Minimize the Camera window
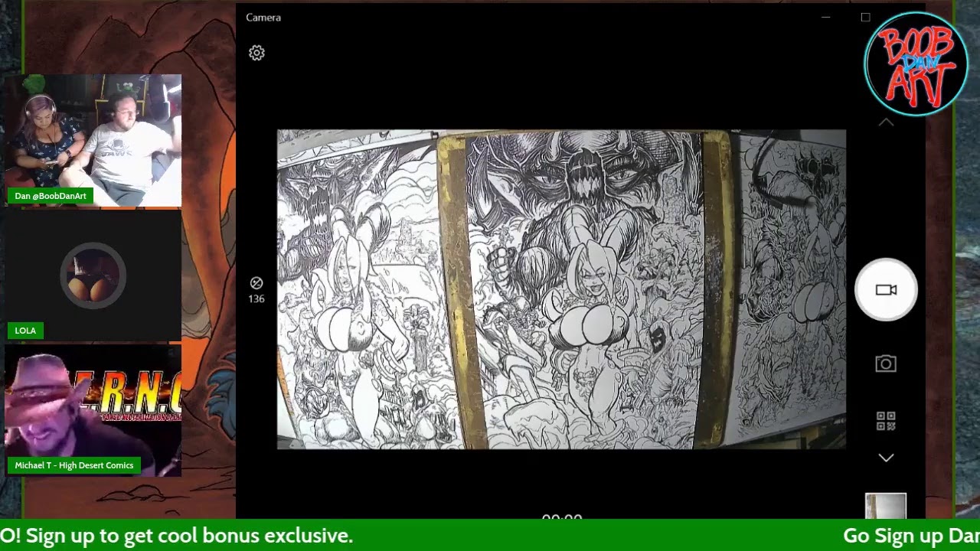The height and width of the screenshot is (551, 980). pyautogui.click(x=825, y=17)
